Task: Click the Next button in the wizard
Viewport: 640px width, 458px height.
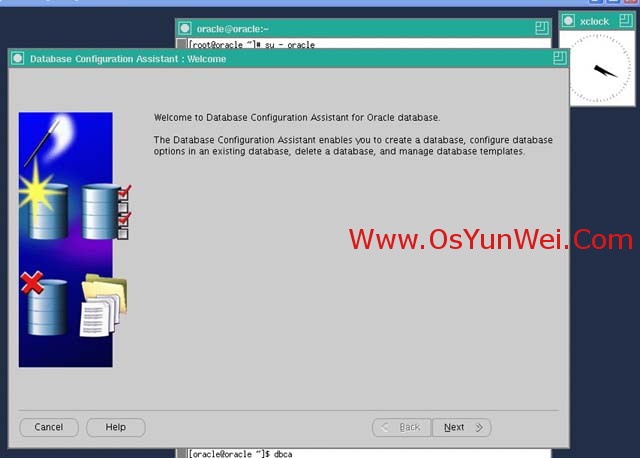Action: coord(462,427)
